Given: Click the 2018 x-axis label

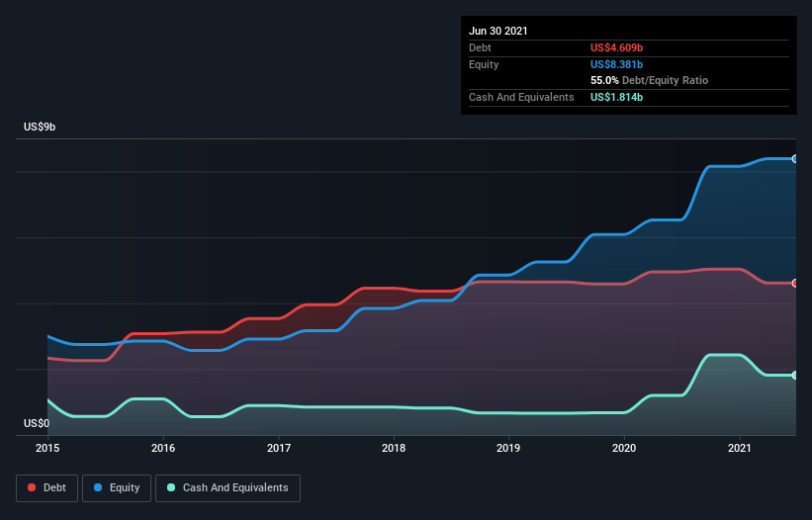Looking at the screenshot, I should pyautogui.click(x=394, y=448).
